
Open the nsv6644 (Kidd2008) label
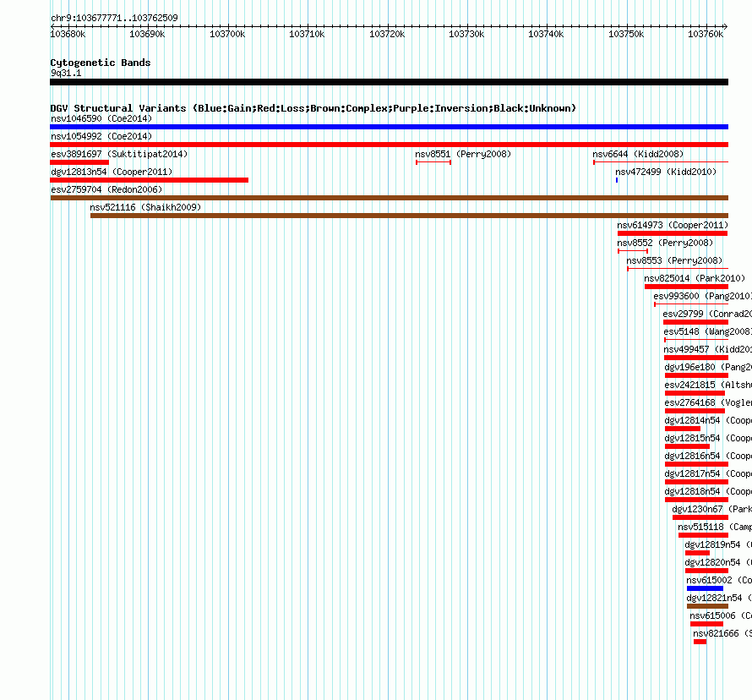(x=638, y=154)
